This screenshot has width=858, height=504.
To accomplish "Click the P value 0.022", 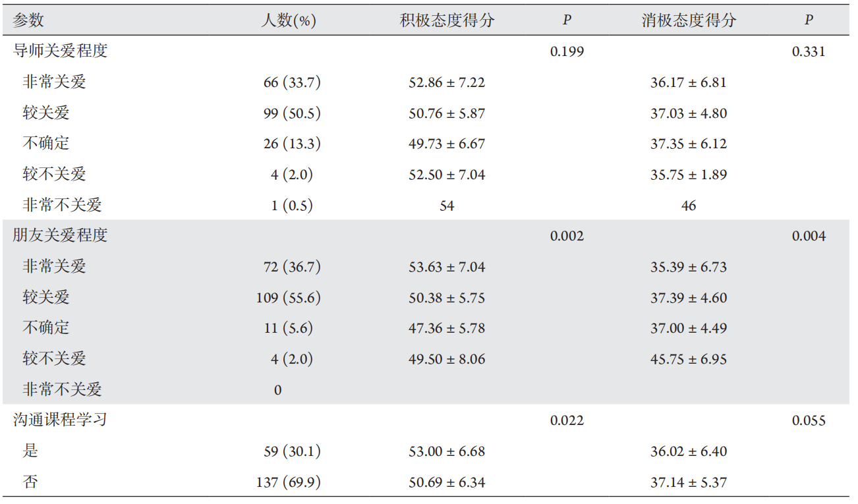I will (x=567, y=420).
